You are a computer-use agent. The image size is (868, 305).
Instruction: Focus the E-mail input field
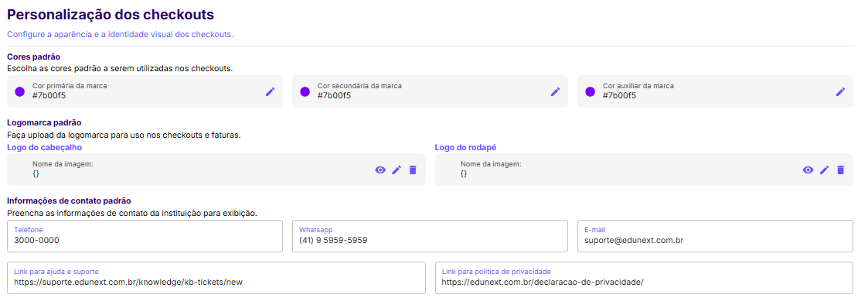(715, 236)
